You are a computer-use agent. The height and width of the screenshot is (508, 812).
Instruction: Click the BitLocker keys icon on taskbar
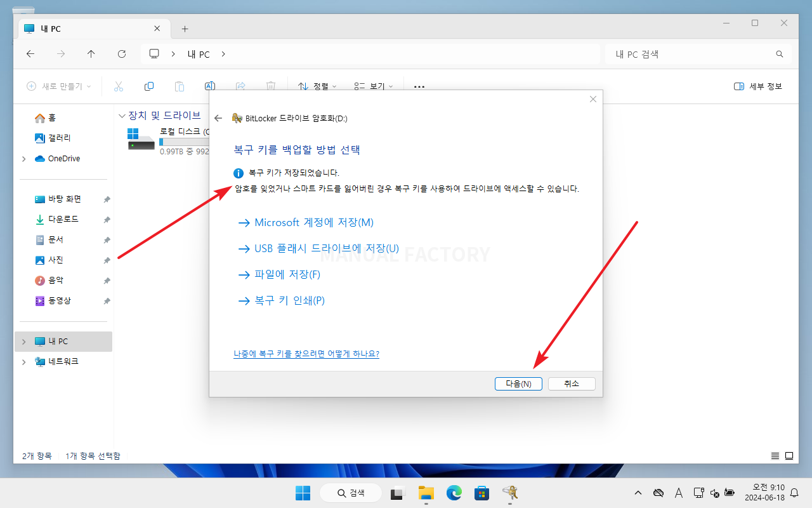point(509,493)
